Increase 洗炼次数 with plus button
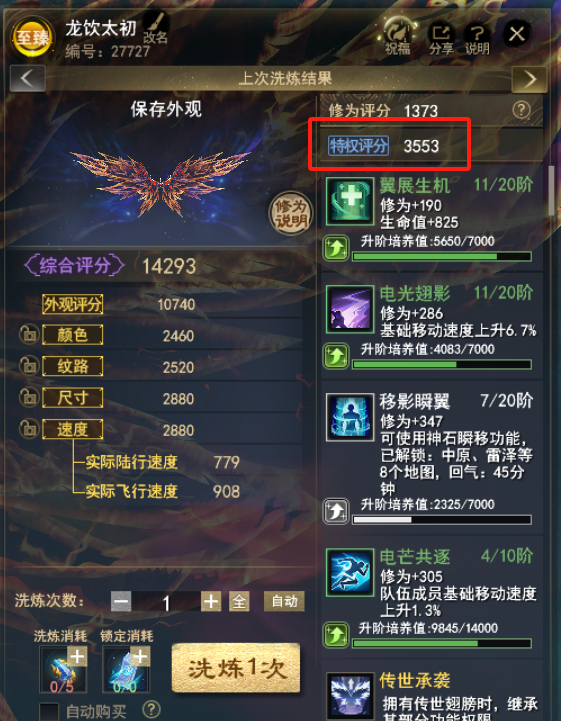 point(211,601)
